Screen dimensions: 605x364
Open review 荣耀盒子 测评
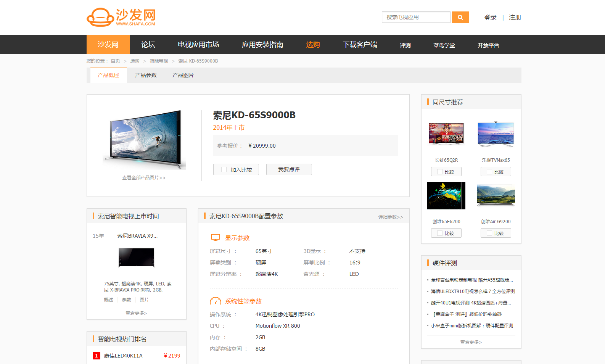point(467,314)
